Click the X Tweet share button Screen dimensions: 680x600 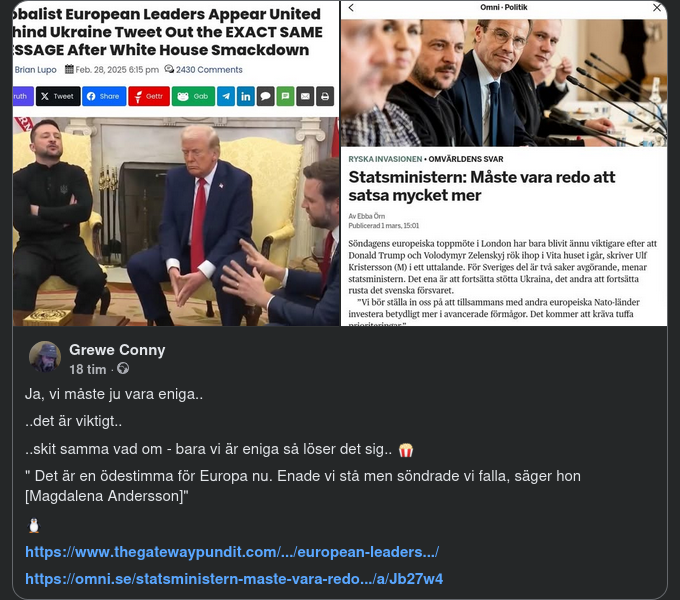coord(58,96)
